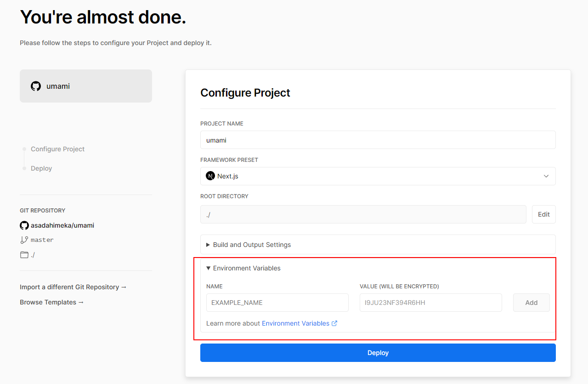This screenshot has height=384, width=588.
Task: Collapse the Environment Variables section
Action: coord(243,268)
